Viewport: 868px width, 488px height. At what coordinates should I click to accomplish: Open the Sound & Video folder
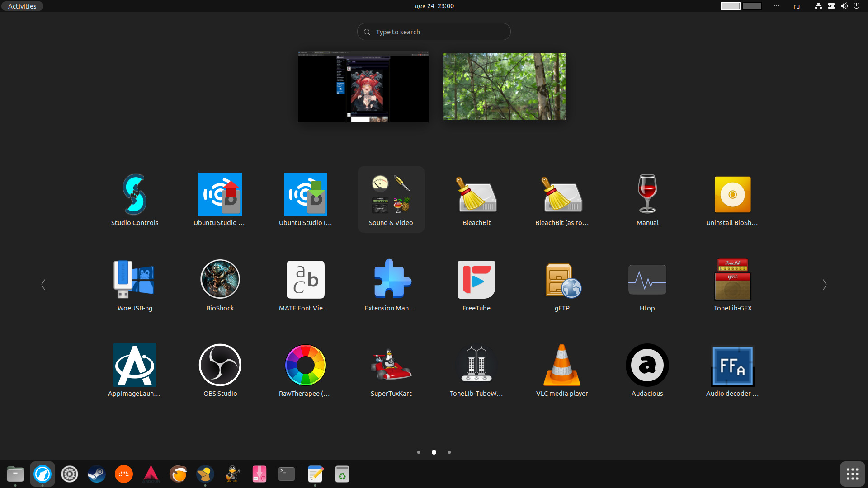[391, 199]
